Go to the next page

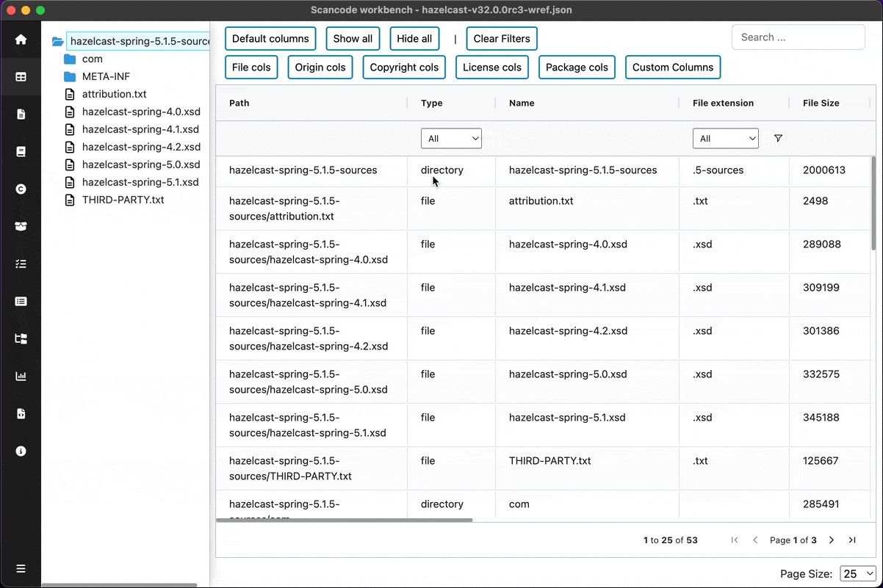832,540
